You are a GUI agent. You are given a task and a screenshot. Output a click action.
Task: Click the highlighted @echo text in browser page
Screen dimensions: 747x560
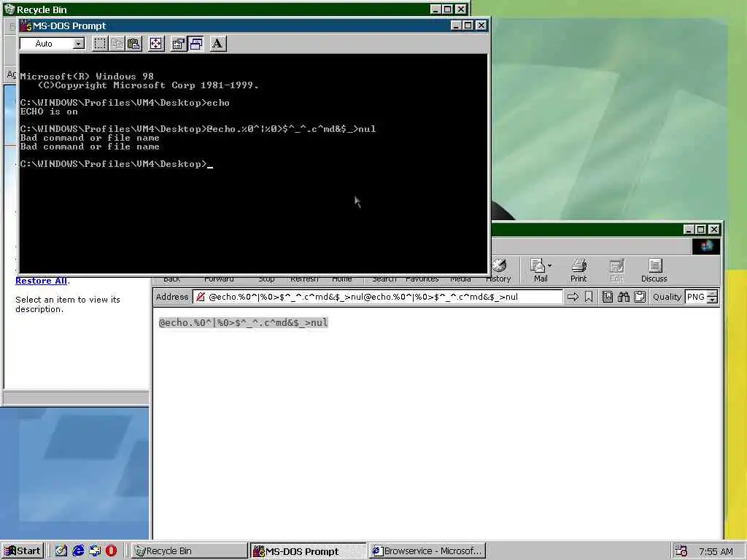tap(243, 323)
